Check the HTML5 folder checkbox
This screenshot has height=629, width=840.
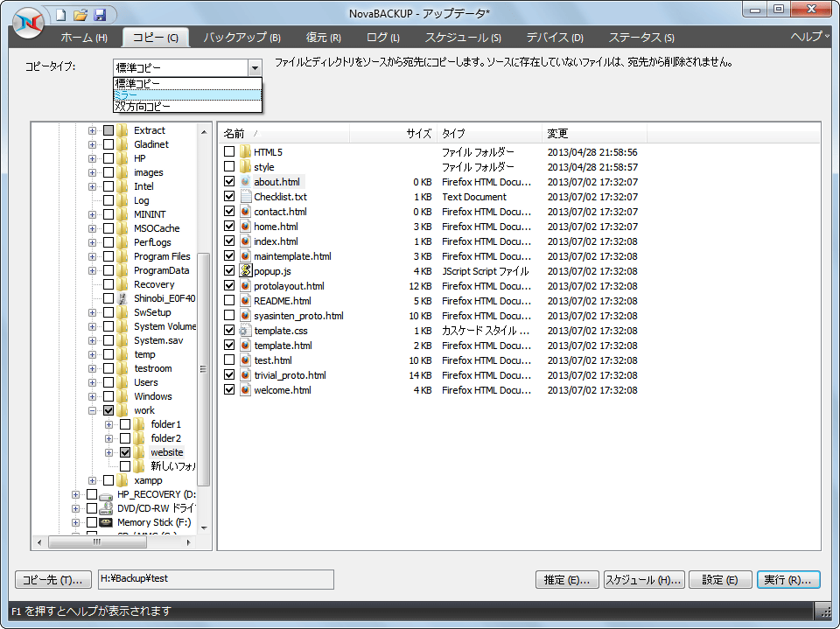click(x=229, y=151)
